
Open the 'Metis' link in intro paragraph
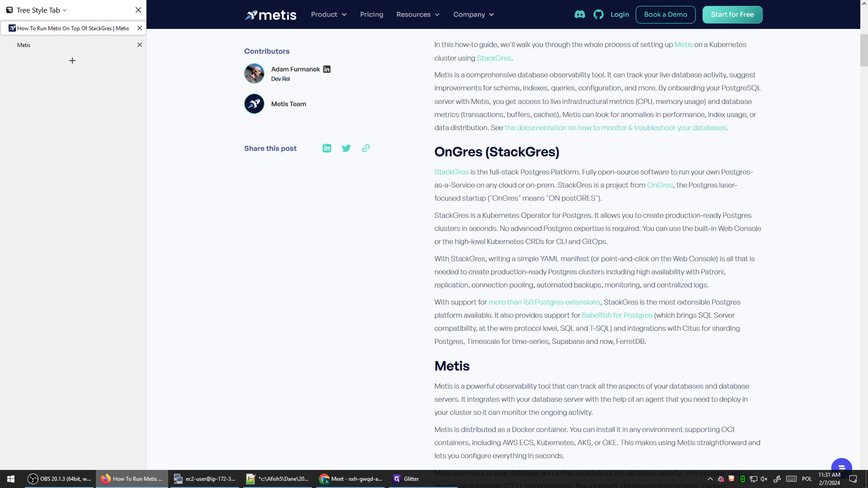tap(683, 44)
